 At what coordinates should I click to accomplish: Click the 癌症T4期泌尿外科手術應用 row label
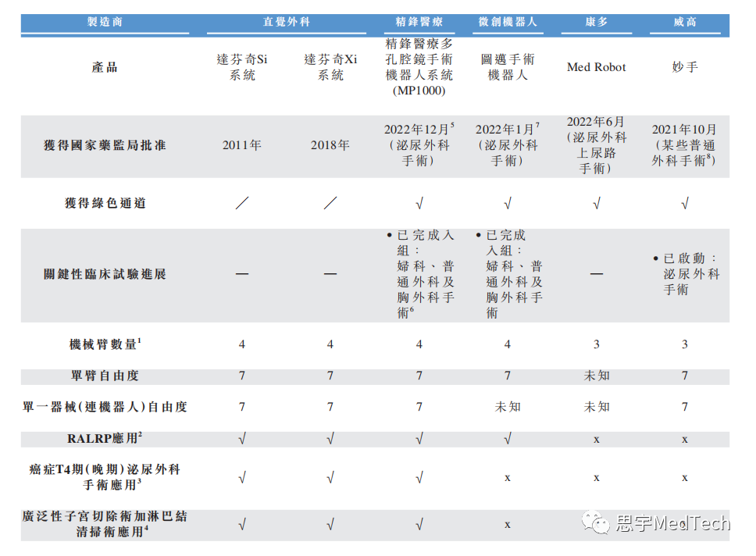(x=105, y=477)
